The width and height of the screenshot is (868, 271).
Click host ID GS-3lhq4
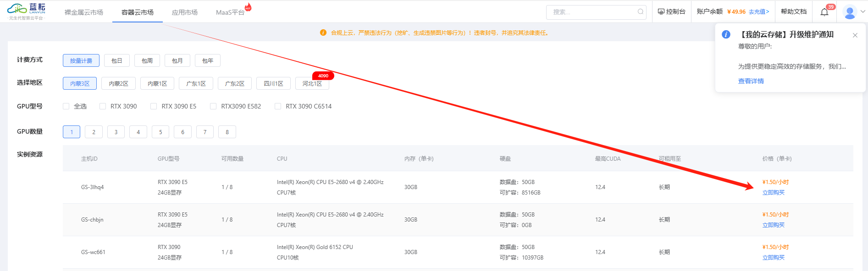point(93,187)
